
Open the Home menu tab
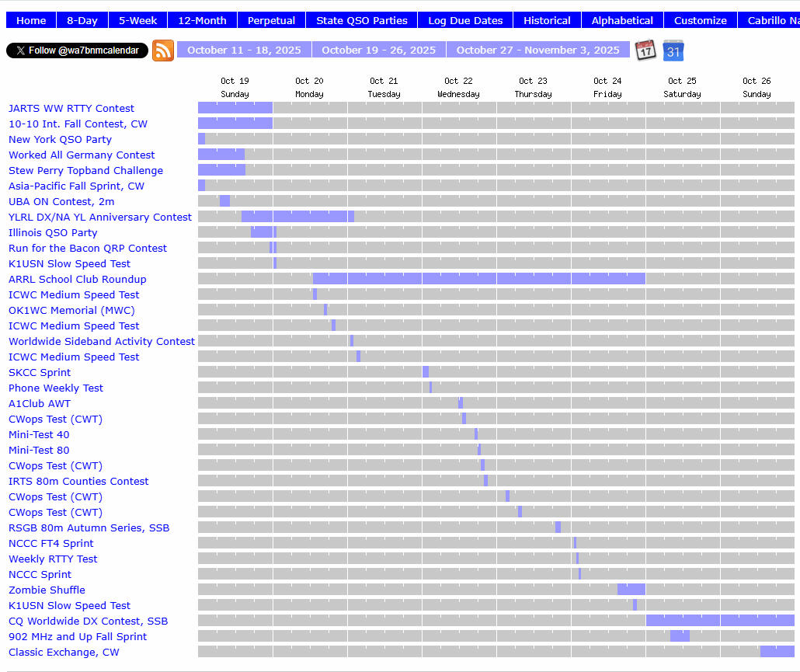[31, 20]
